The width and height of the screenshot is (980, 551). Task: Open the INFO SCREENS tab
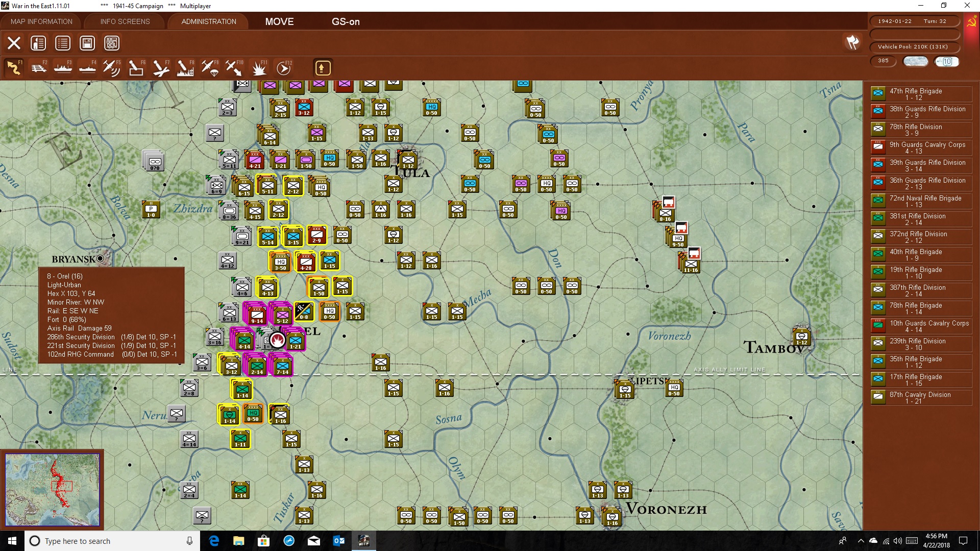click(125, 21)
